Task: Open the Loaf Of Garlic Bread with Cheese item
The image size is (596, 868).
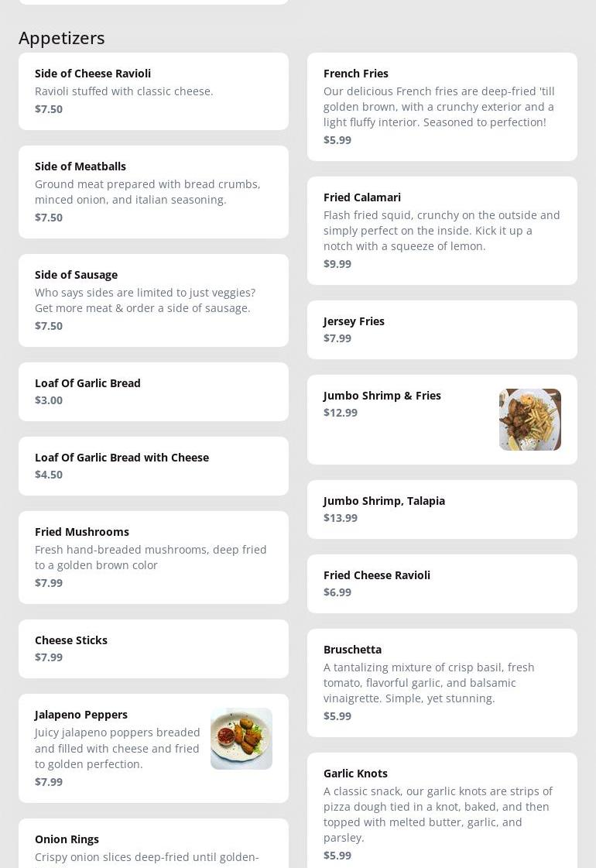Action: 153,466
